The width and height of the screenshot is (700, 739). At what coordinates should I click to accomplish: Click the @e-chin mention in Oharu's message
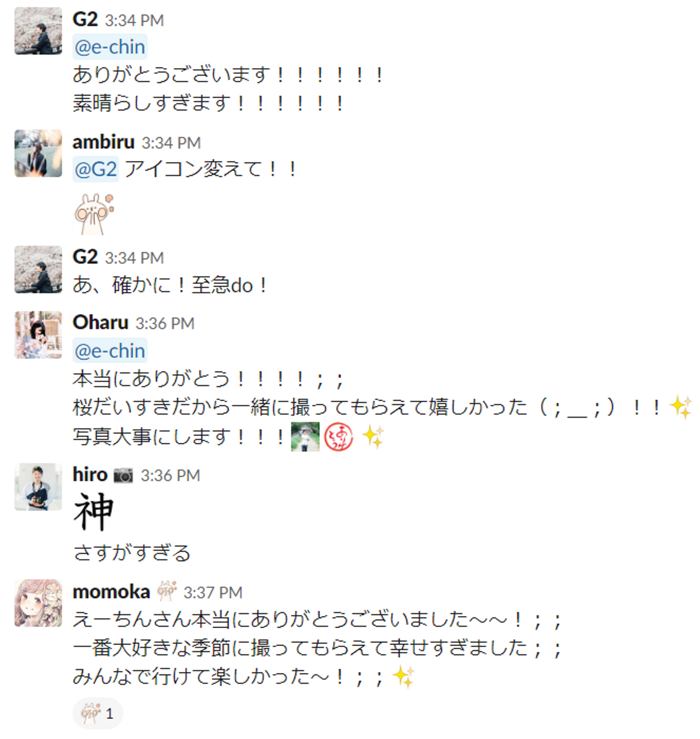coord(110,351)
